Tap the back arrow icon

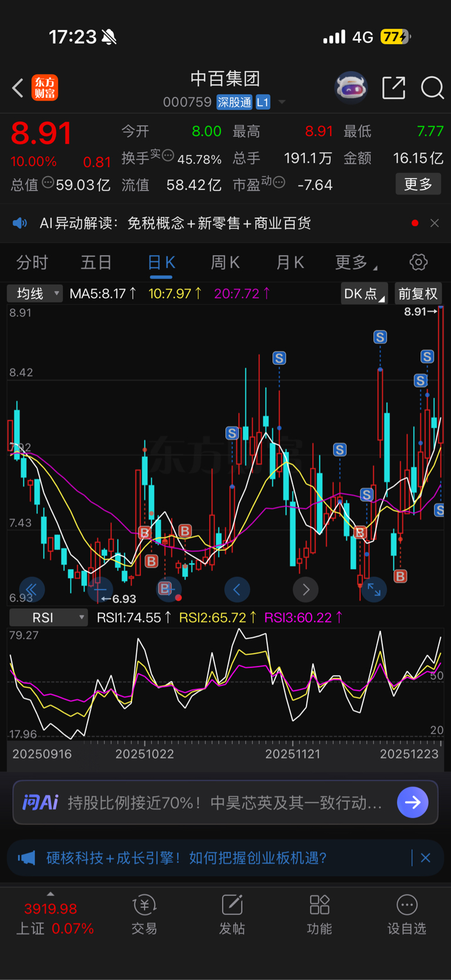click(18, 88)
